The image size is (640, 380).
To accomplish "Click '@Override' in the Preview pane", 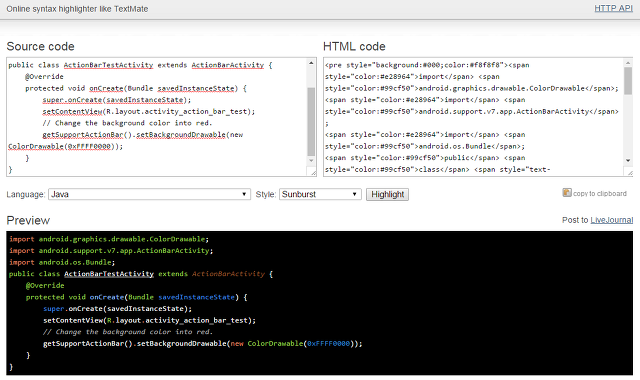I will (x=45, y=286).
